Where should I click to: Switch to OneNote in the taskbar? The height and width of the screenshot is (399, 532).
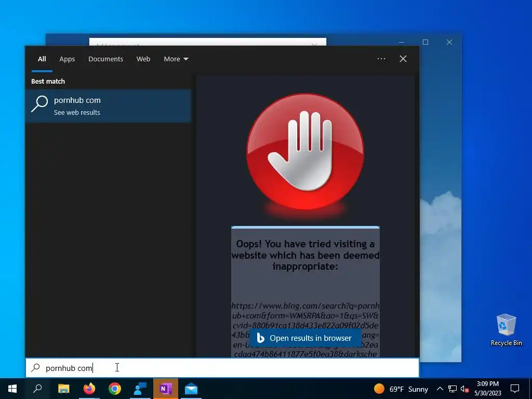pos(165,389)
